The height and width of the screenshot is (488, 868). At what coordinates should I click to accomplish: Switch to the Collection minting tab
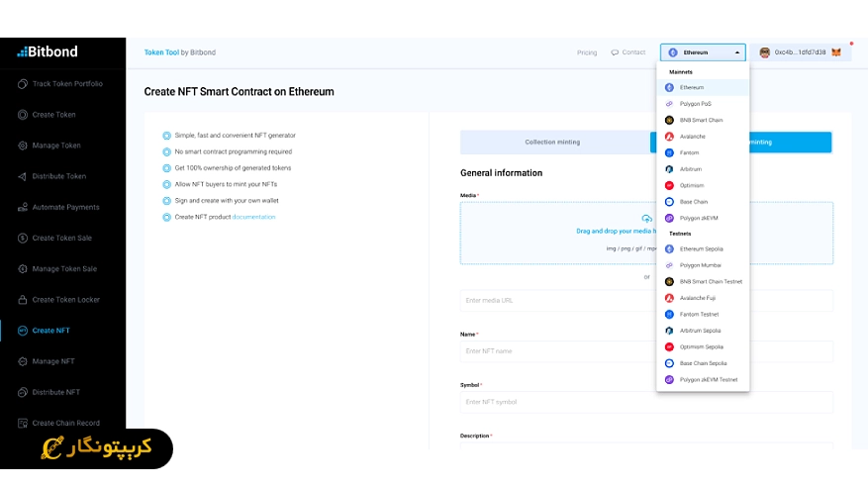[552, 142]
